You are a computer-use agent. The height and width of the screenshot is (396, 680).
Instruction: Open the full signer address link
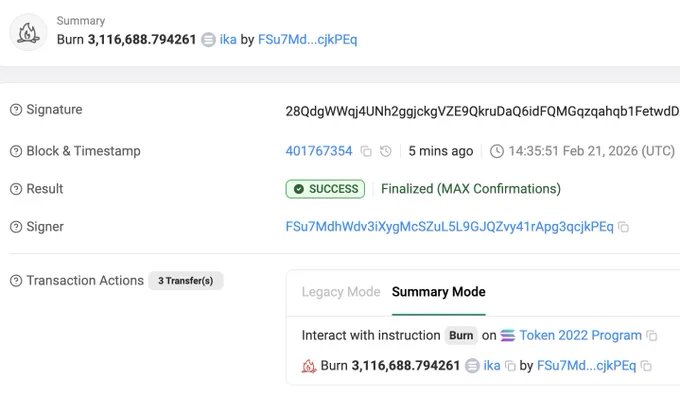(449, 227)
